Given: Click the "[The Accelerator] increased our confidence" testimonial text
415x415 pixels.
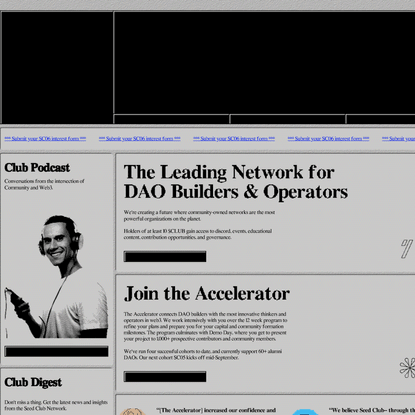Looking at the screenshot, I should coord(216,410).
